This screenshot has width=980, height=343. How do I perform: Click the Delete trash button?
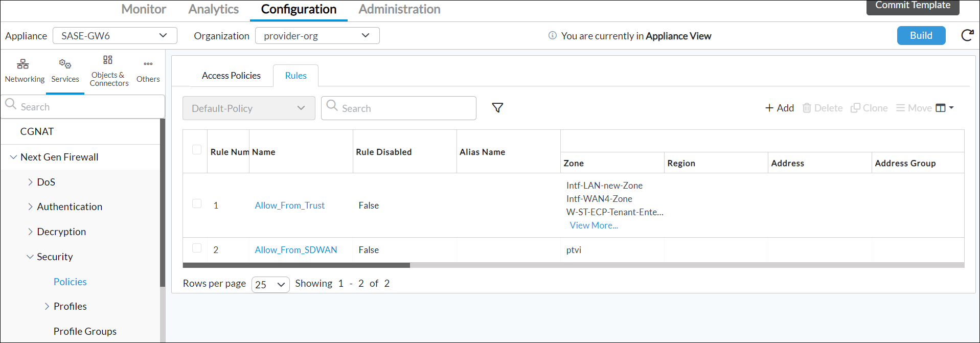click(823, 108)
